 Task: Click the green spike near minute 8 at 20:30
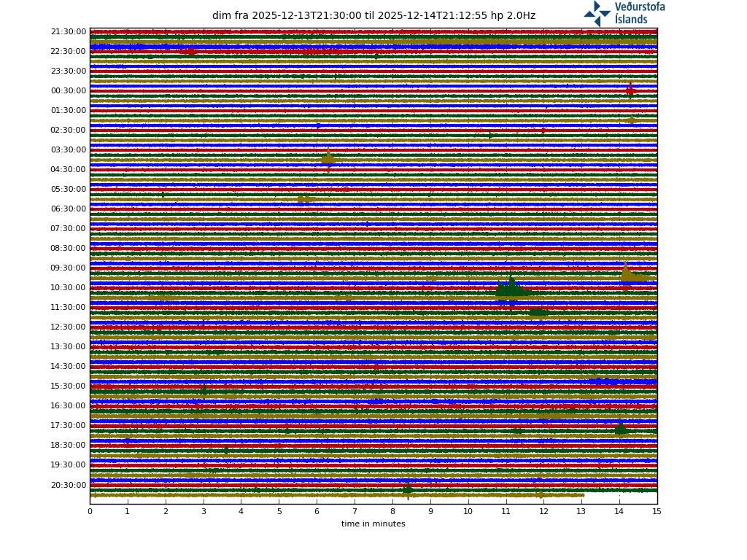pos(408,489)
